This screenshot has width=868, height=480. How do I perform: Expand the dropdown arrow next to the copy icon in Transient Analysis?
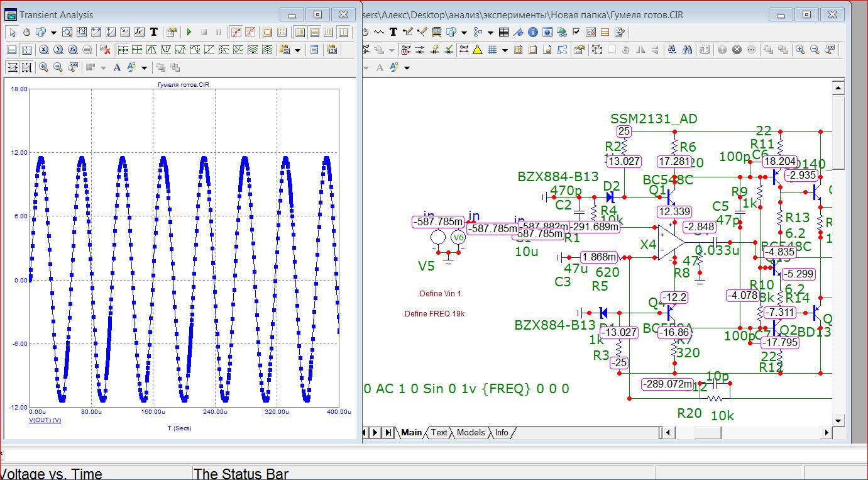tap(53, 32)
